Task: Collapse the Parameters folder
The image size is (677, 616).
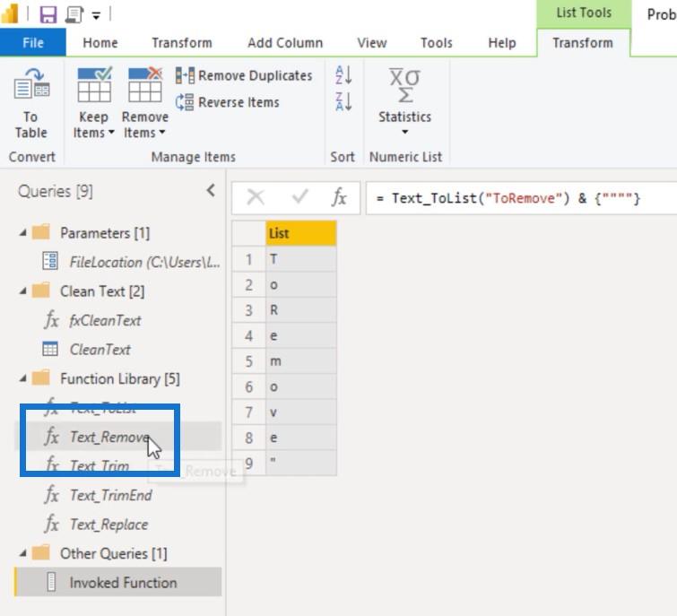Action: coord(23,233)
